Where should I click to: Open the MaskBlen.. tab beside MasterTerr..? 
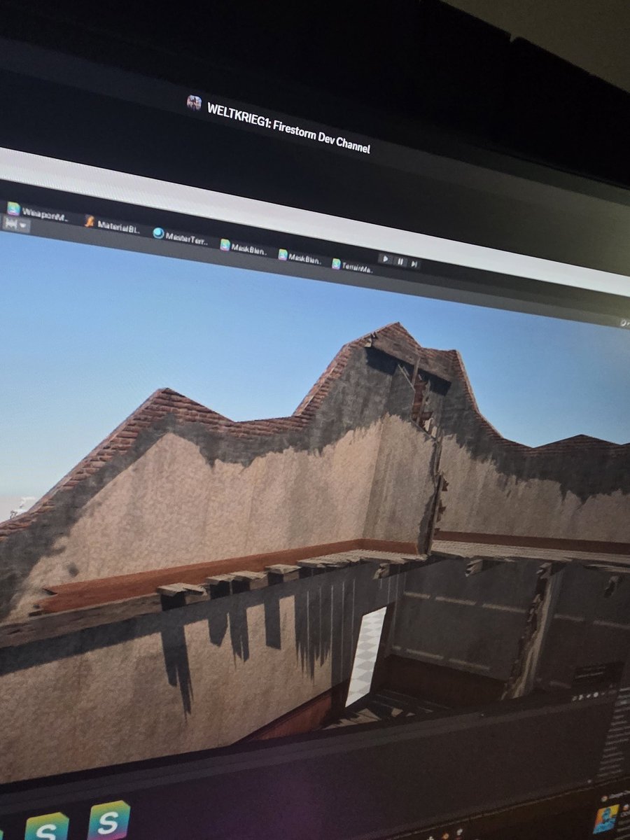244,247
